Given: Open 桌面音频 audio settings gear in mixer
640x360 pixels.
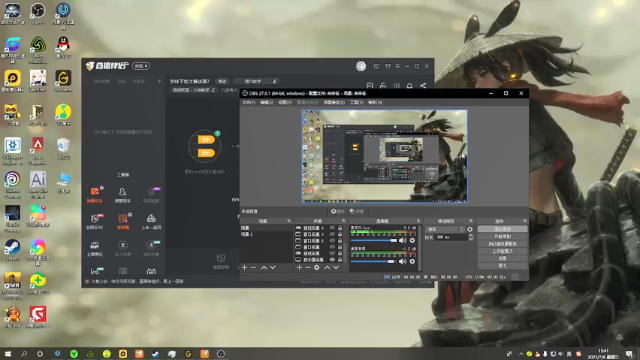Looking at the screenshot, I should pos(412,261).
